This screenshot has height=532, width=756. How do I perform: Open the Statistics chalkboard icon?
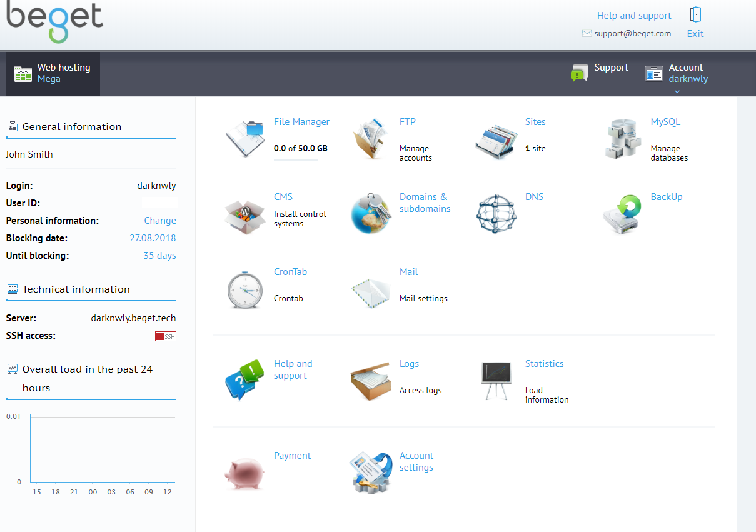tap(496, 380)
